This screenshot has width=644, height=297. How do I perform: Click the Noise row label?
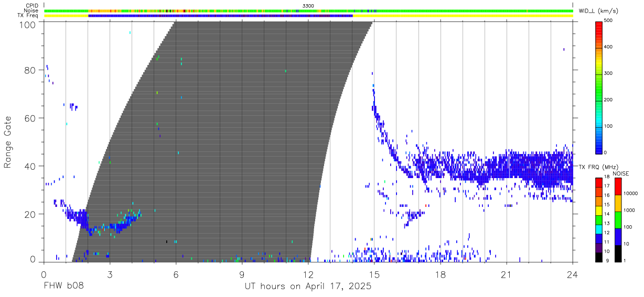pos(31,10)
